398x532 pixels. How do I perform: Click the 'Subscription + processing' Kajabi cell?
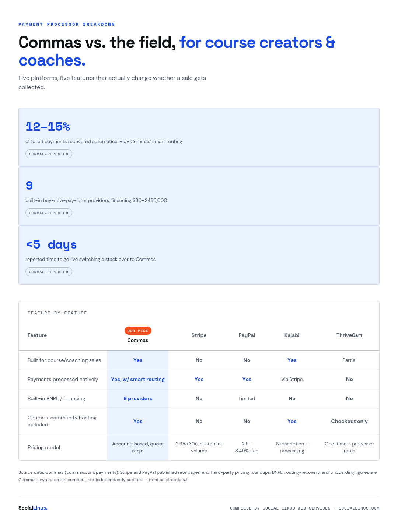tap(292, 447)
